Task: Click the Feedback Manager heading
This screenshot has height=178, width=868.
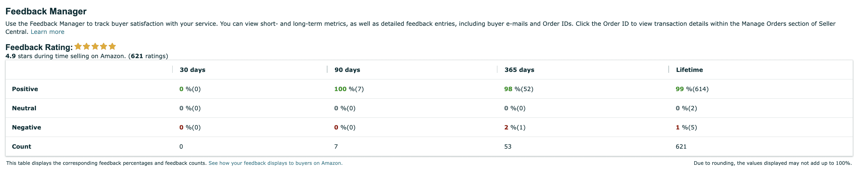Action: [46, 11]
